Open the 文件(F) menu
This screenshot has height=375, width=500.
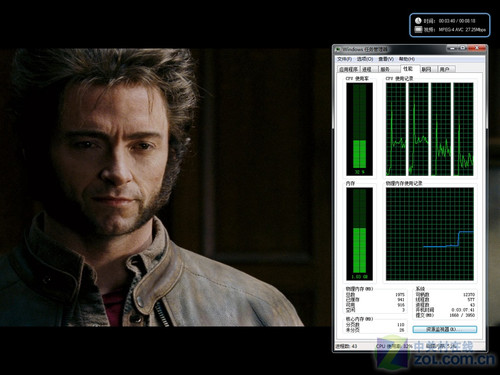pos(344,59)
